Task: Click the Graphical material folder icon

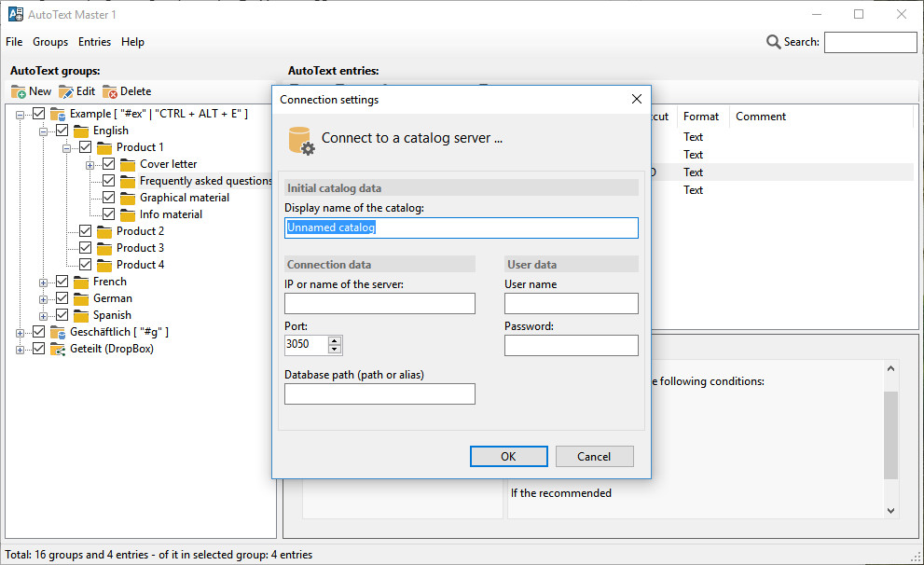Action: (x=128, y=198)
